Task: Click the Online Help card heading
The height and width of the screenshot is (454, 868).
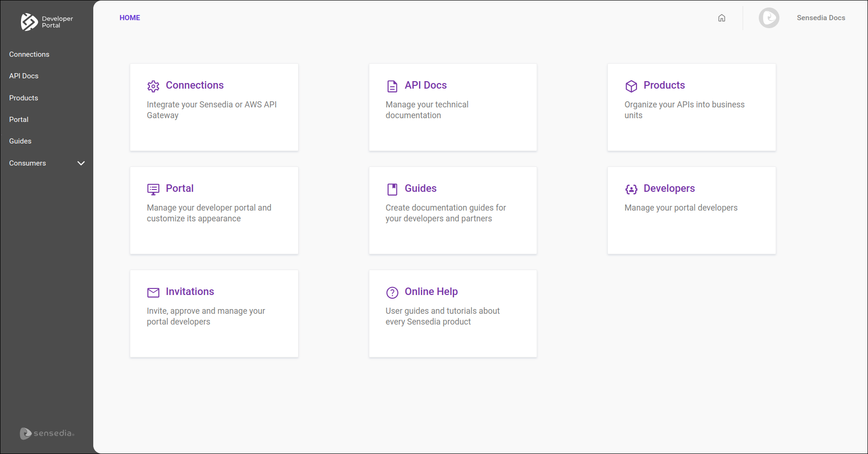Action: tap(431, 291)
